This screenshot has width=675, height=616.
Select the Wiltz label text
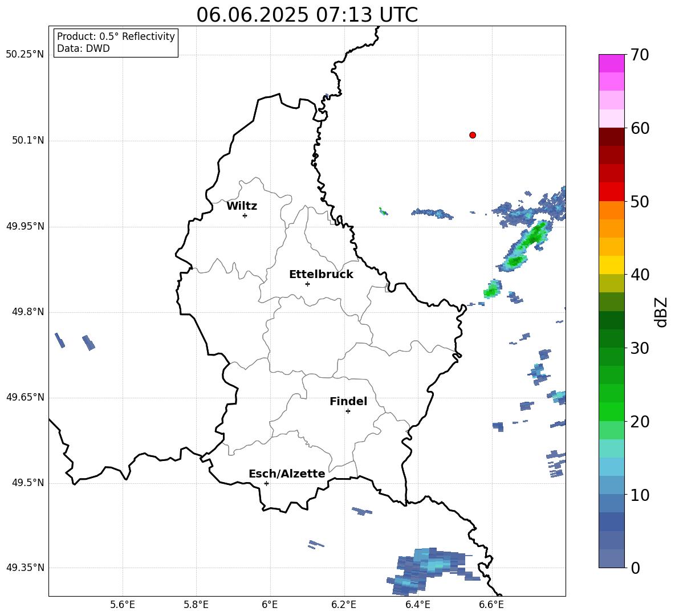(x=242, y=206)
